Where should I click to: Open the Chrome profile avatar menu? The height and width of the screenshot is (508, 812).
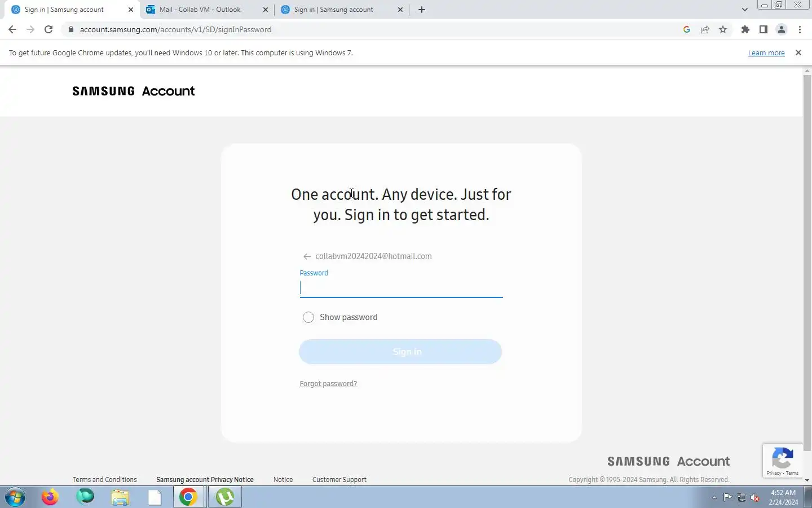point(782,29)
